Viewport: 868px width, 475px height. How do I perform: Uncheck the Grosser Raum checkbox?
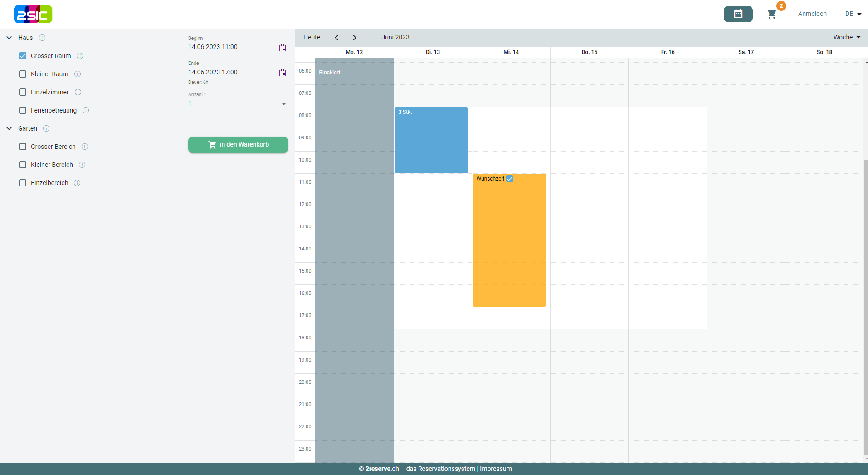[23, 56]
